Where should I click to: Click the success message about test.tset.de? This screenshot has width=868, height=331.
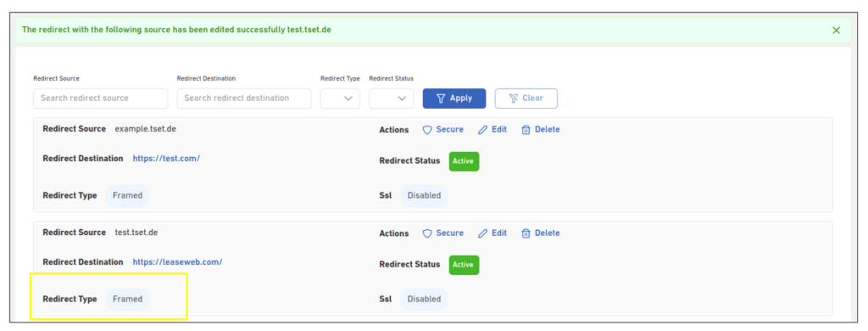point(176,30)
